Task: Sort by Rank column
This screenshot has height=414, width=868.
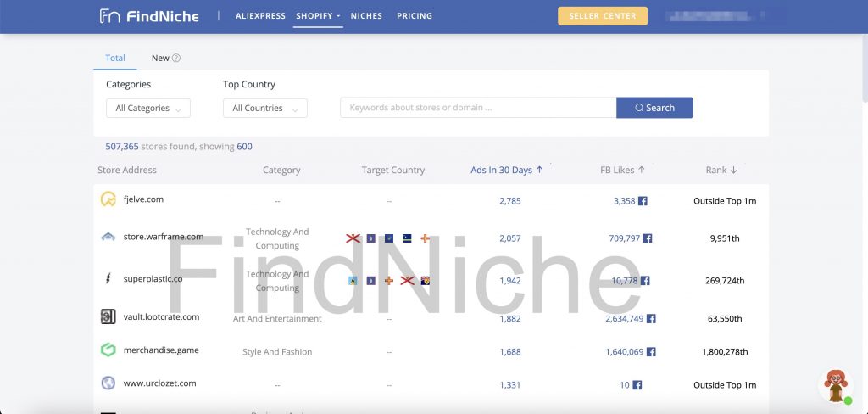Action: (x=721, y=171)
